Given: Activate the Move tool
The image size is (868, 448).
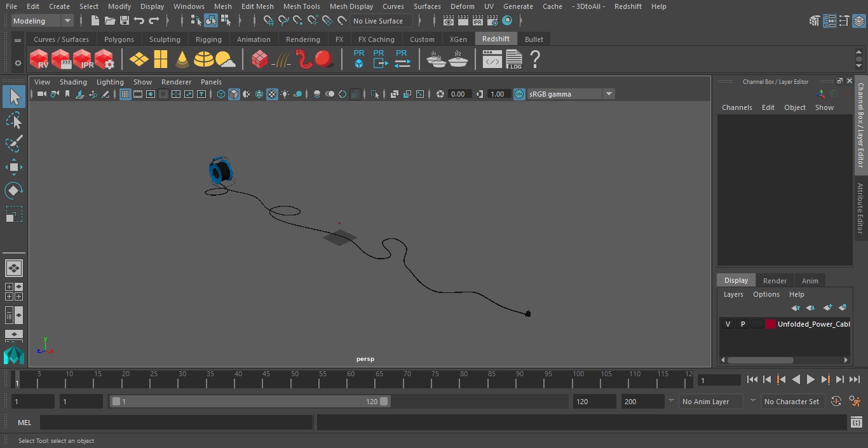Looking at the screenshot, I should (14, 167).
